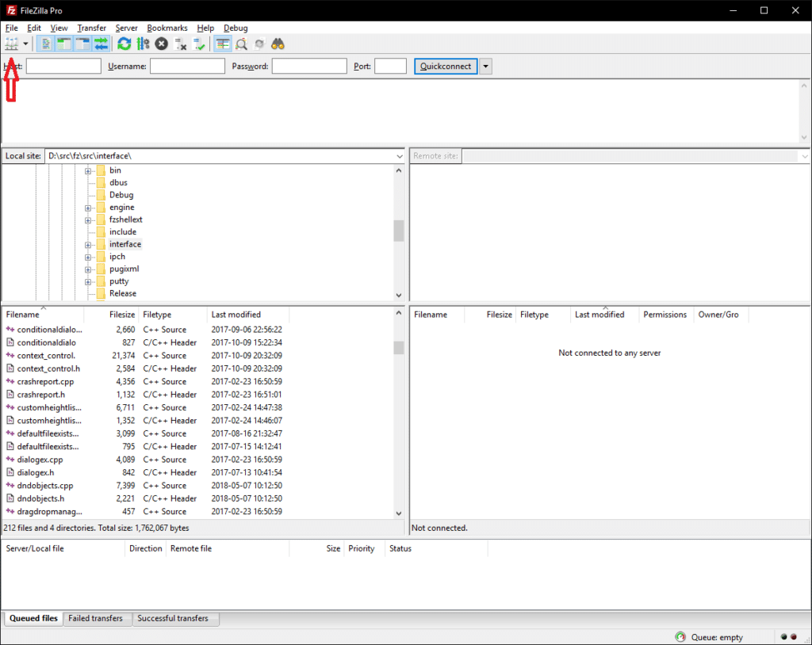The width and height of the screenshot is (812, 645).
Task: Open the File menu
Action: [x=11, y=28]
